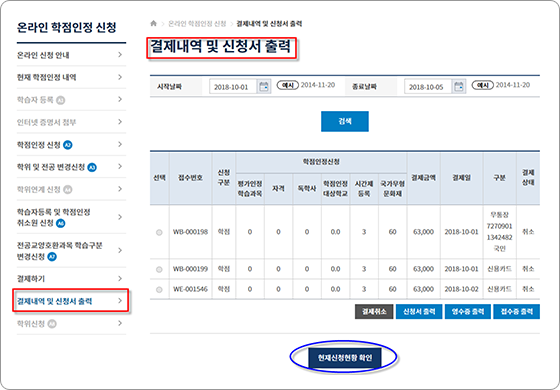Image resolution: width=560 pixels, height=390 pixels.
Task: Select radio button for WE-001546 row
Action: pyautogui.click(x=159, y=290)
